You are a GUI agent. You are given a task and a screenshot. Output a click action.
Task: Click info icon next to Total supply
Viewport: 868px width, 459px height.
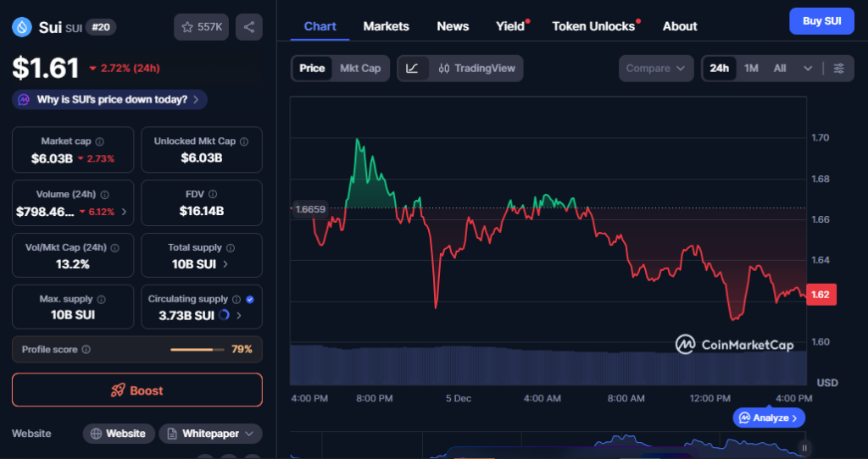click(231, 248)
